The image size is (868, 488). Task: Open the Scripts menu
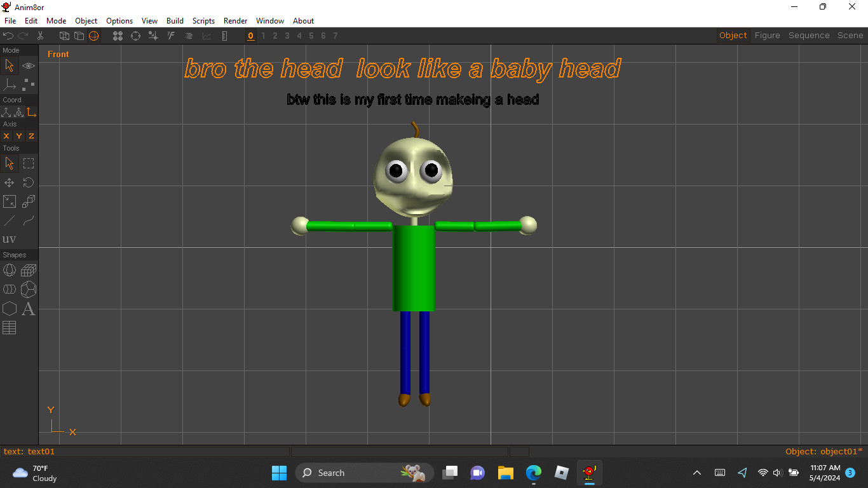click(x=203, y=20)
